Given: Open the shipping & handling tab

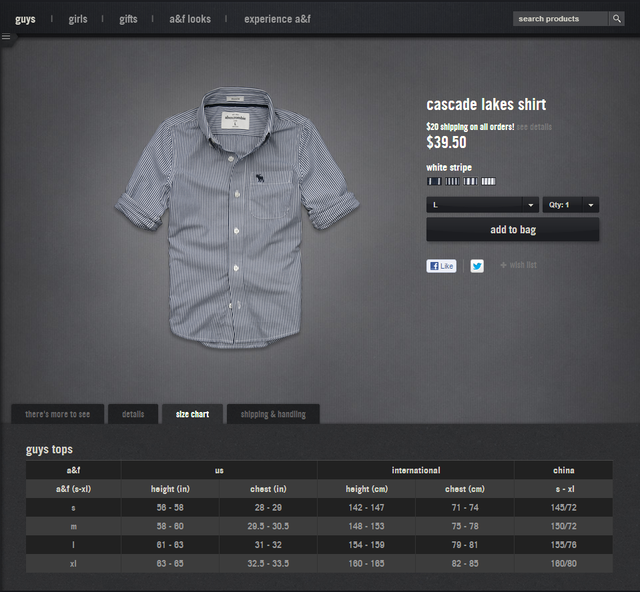Looking at the screenshot, I should (x=273, y=414).
